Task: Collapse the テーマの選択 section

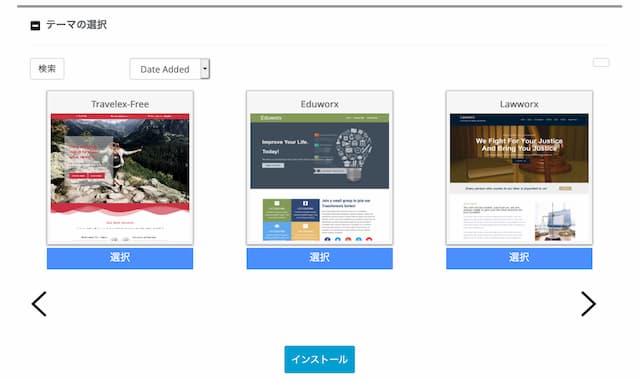Action: tap(35, 26)
